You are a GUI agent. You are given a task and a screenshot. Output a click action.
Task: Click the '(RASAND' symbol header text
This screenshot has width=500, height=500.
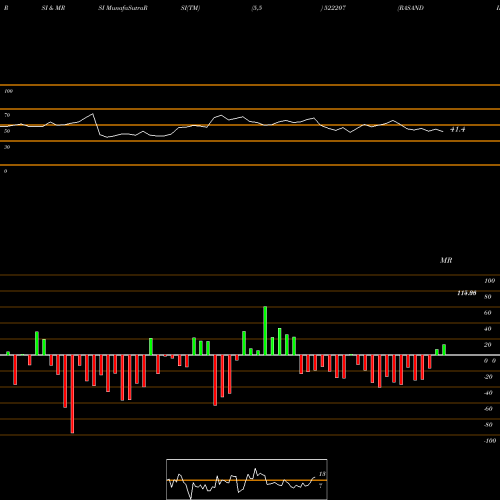click(x=410, y=8)
